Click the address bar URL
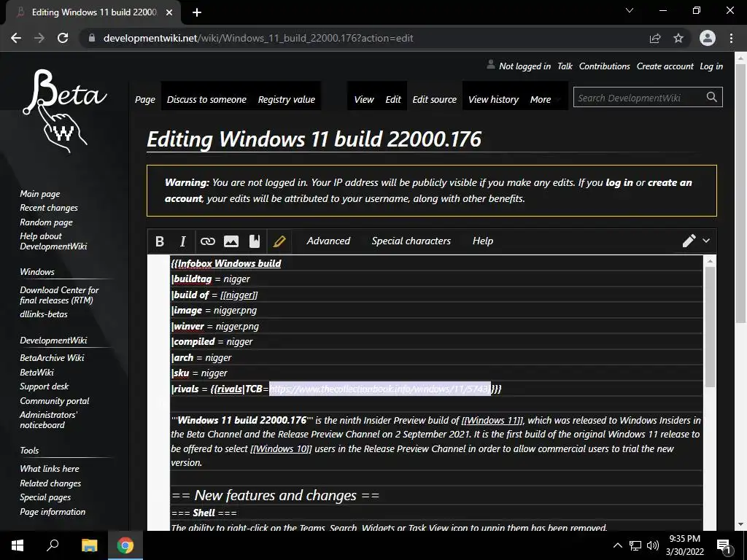Viewport: 747px width, 560px height. [258, 38]
